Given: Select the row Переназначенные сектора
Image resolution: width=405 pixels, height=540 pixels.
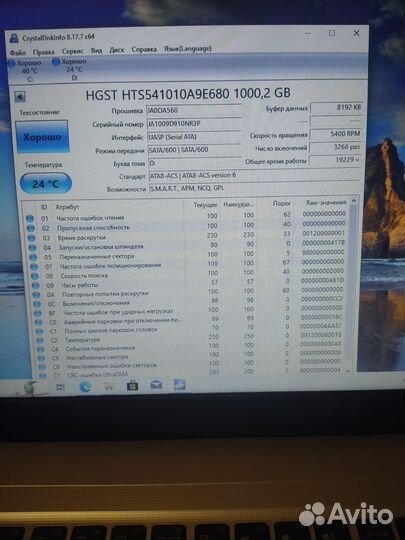Looking at the screenshot, I should (x=187, y=255).
